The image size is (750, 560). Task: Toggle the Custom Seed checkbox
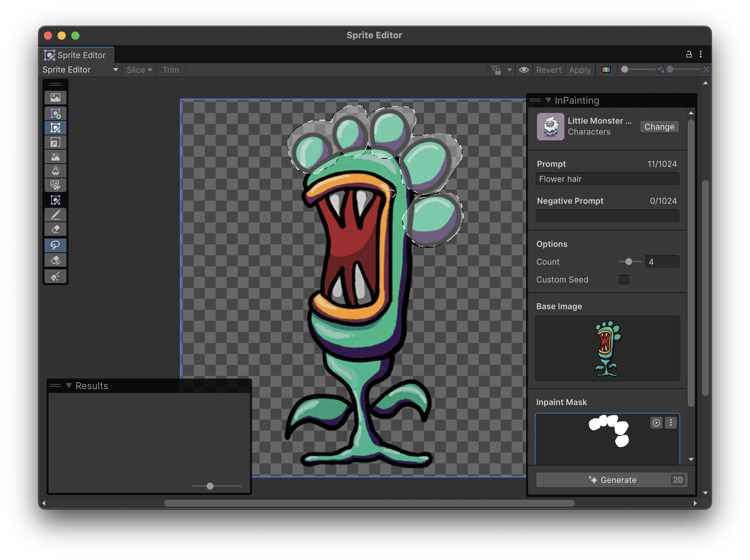tap(624, 280)
